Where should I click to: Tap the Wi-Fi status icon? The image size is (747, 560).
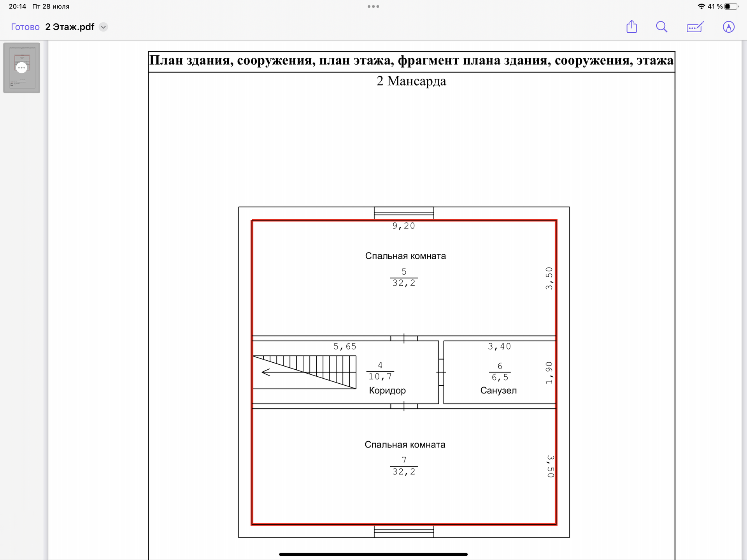(701, 7)
